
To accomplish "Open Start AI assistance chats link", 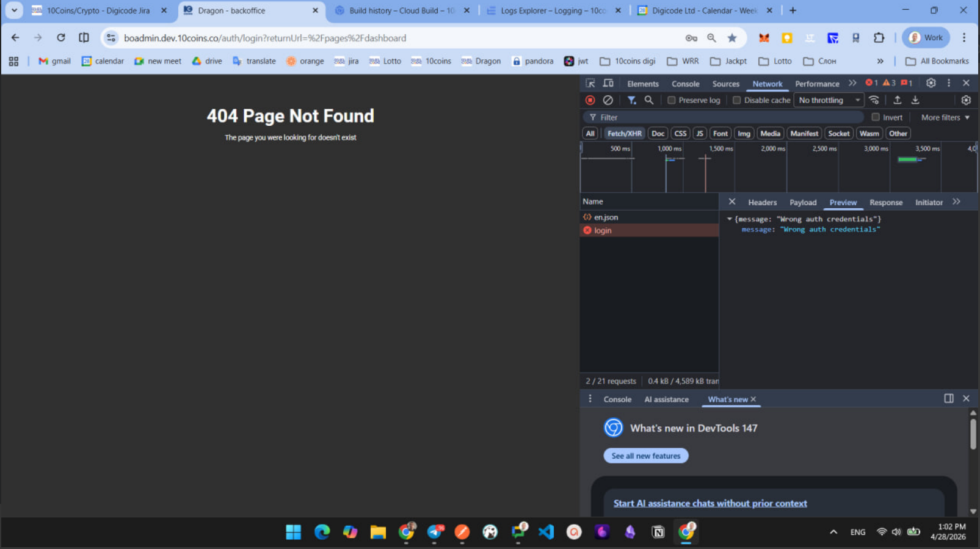I will pyautogui.click(x=710, y=503).
